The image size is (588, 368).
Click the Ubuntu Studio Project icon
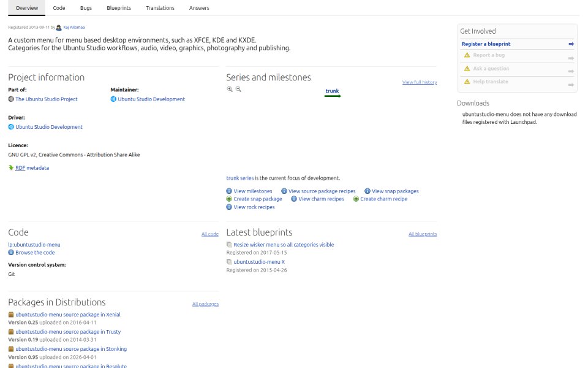[11, 99]
